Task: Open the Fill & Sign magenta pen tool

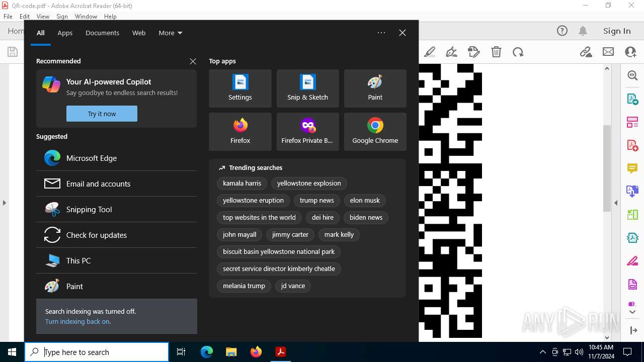Action: click(632, 261)
